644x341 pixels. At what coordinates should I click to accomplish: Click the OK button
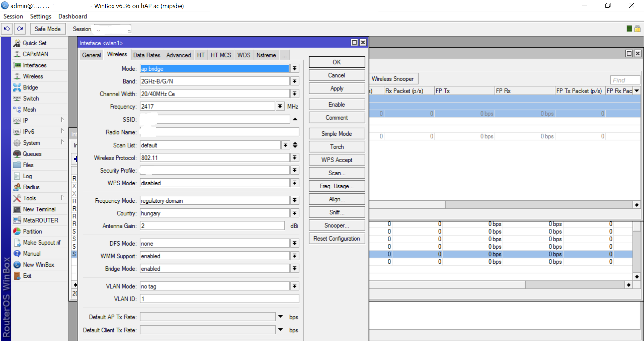point(337,62)
